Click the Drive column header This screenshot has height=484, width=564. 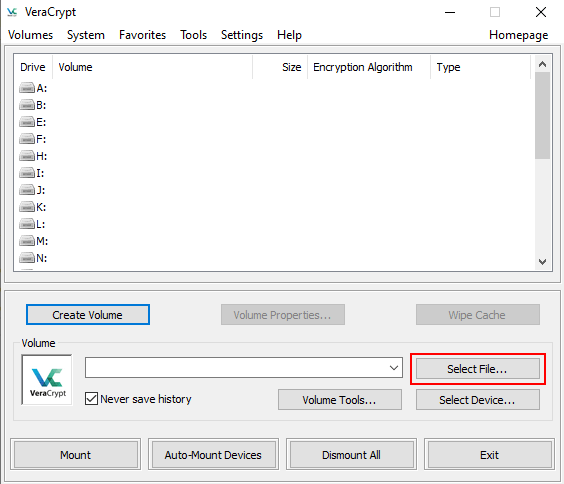[x=33, y=67]
